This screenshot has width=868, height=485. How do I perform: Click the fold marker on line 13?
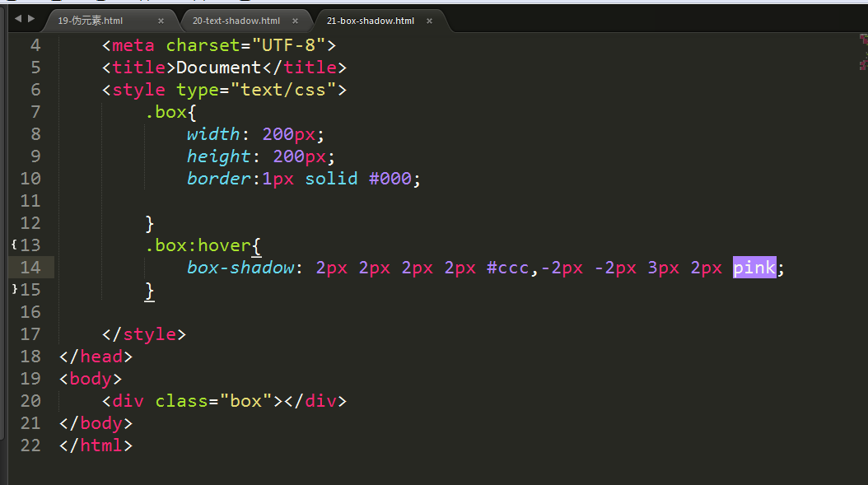(14, 245)
